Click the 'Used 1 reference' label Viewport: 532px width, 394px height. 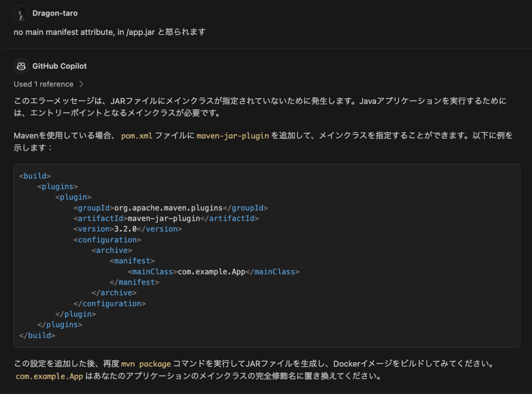44,84
